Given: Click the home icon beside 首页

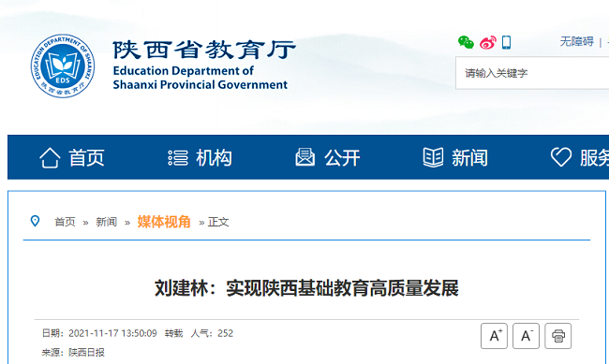Looking at the screenshot, I should tap(50, 157).
